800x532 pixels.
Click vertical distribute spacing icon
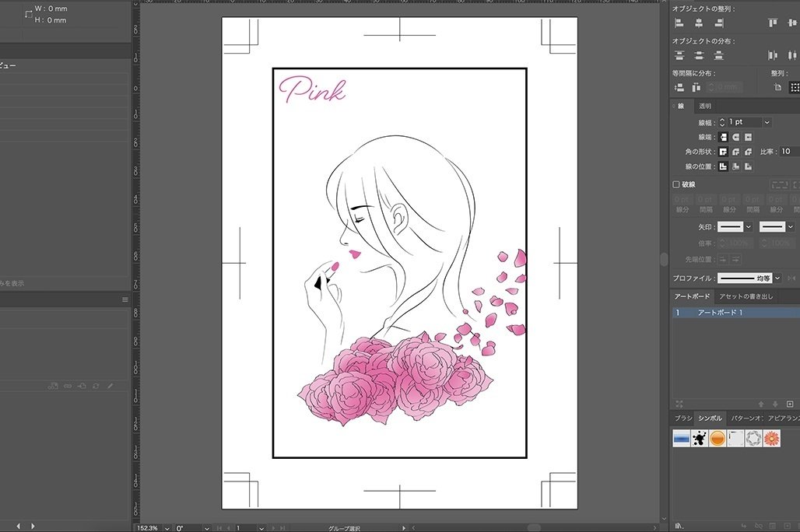point(679,88)
